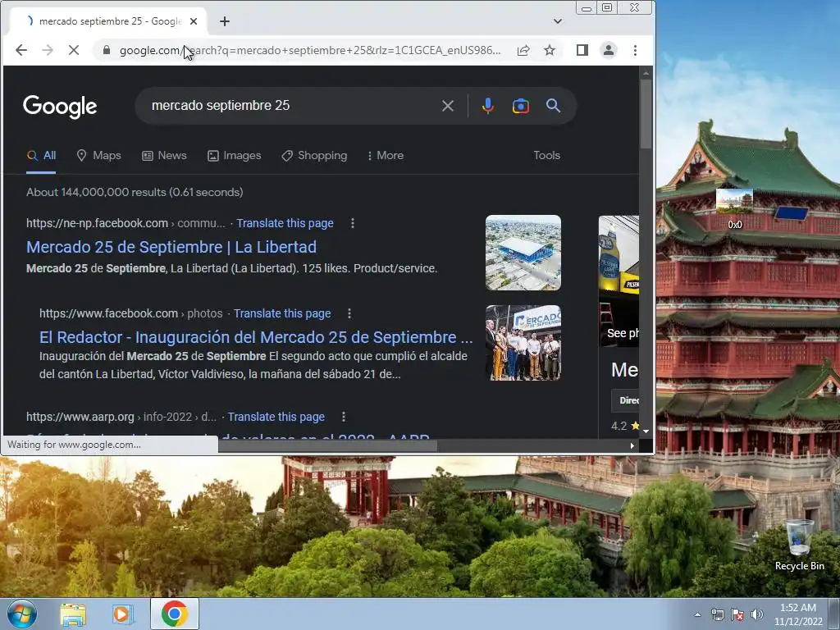Click the browser back arrow
The height and width of the screenshot is (630, 840).
[21, 50]
